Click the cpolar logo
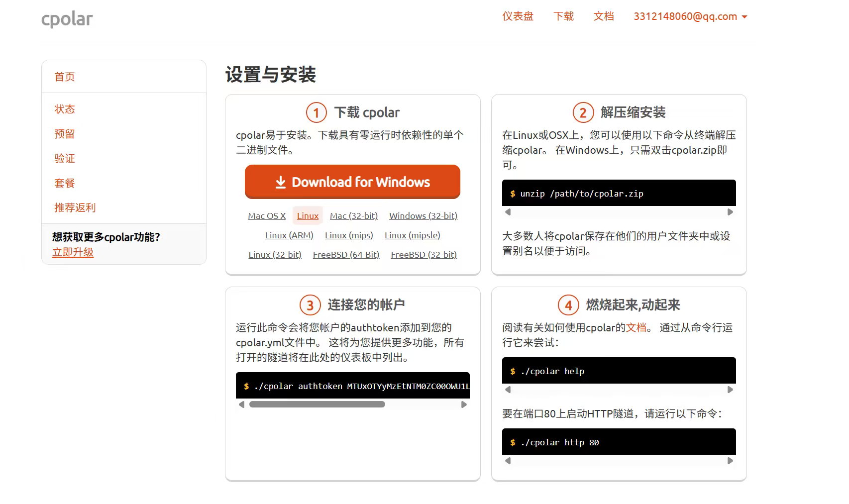The image size is (849, 504). point(67,19)
